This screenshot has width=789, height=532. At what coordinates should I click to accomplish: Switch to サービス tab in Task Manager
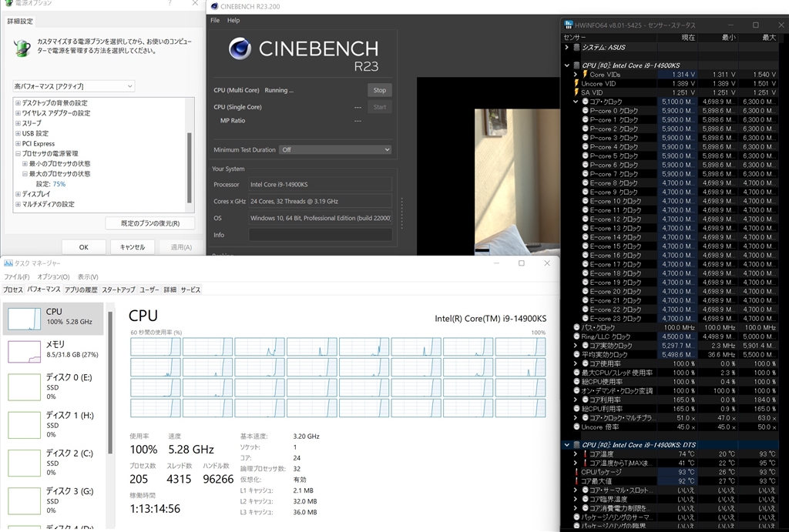tap(191, 289)
